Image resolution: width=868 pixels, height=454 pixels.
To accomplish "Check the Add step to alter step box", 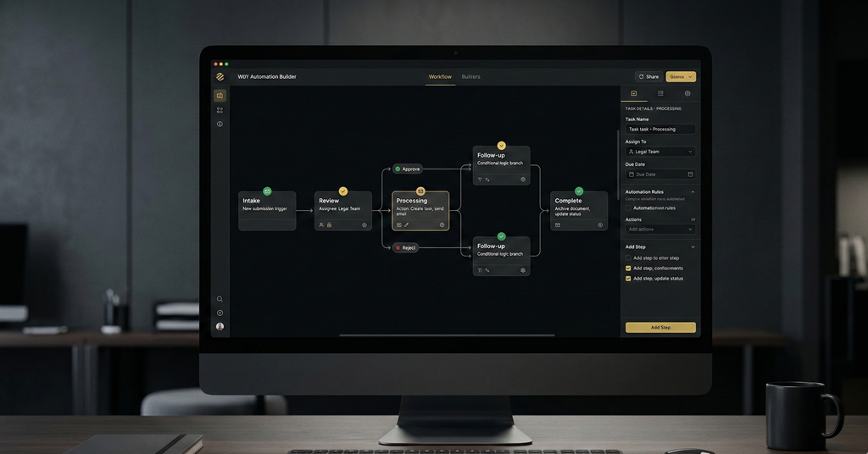I will (x=628, y=257).
